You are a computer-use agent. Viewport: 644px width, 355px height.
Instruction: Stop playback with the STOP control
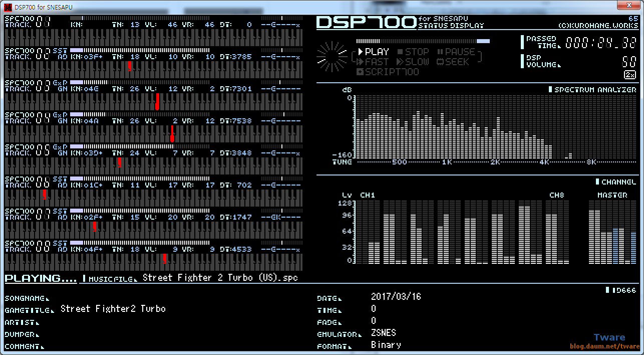point(413,52)
